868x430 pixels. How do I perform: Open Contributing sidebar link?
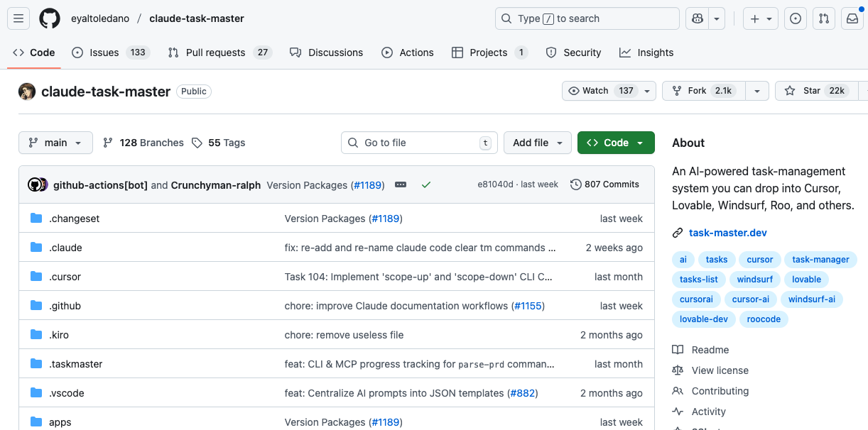(710, 391)
